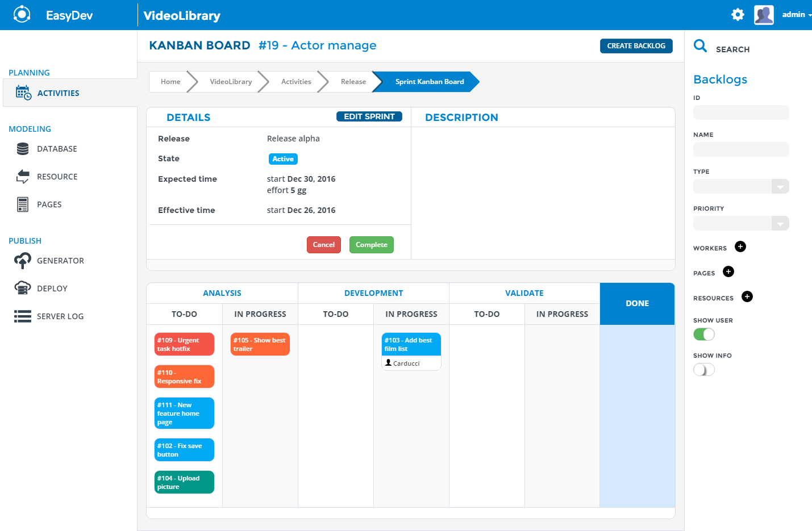This screenshot has height=531, width=812.
Task: Select card #102 Fix save button
Action: [x=184, y=450]
